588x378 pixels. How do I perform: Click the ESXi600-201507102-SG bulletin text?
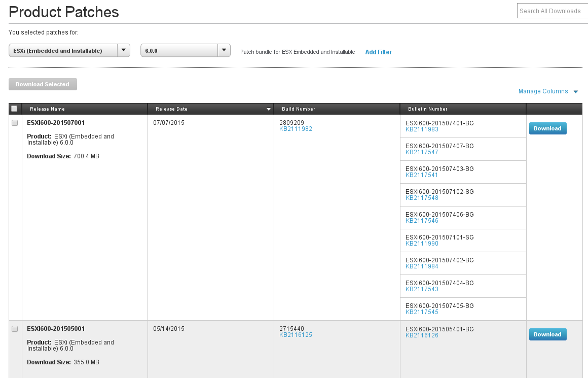(439, 192)
